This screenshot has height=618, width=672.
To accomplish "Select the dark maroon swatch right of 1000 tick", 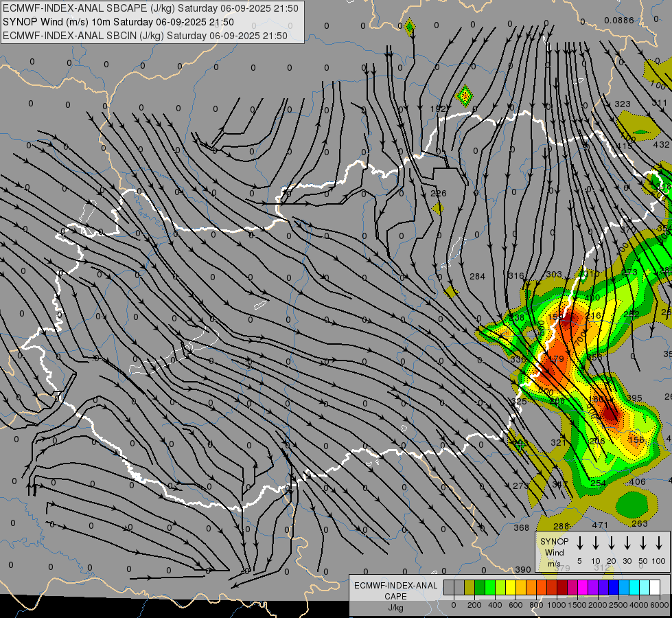I will coord(562,588).
